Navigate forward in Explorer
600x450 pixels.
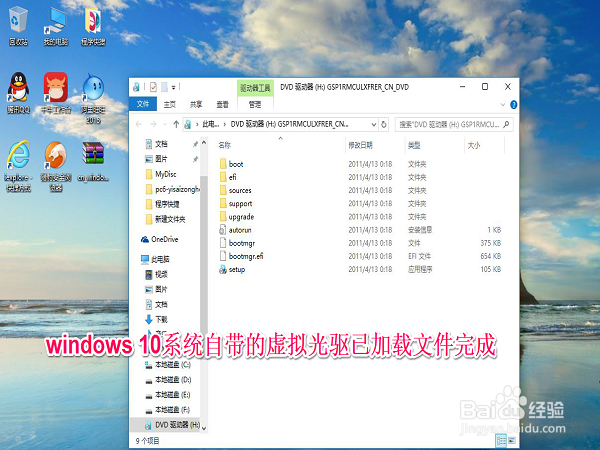(x=153, y=124)
